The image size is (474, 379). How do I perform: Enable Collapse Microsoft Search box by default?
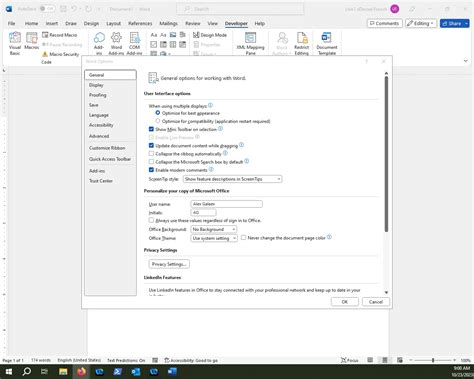[x=151, y=162]
